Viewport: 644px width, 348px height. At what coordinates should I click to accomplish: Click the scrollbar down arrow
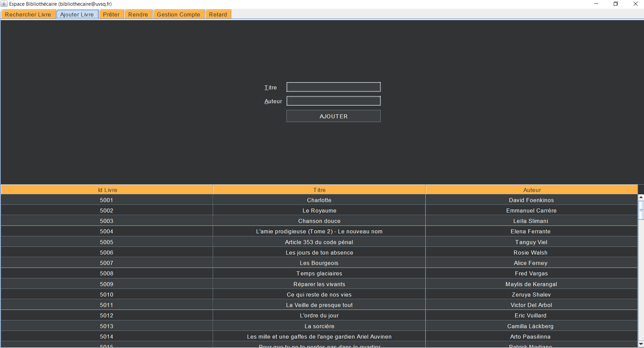[641, 344]
